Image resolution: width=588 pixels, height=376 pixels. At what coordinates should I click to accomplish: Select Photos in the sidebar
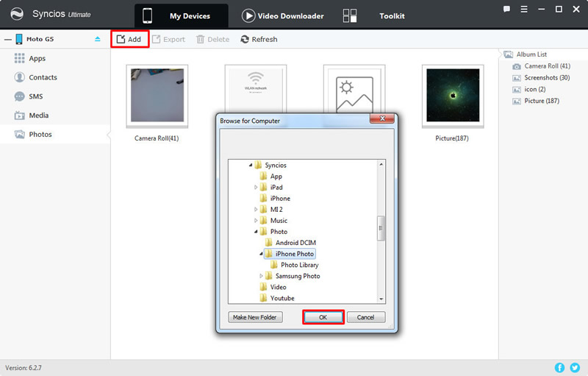point(55,134)
